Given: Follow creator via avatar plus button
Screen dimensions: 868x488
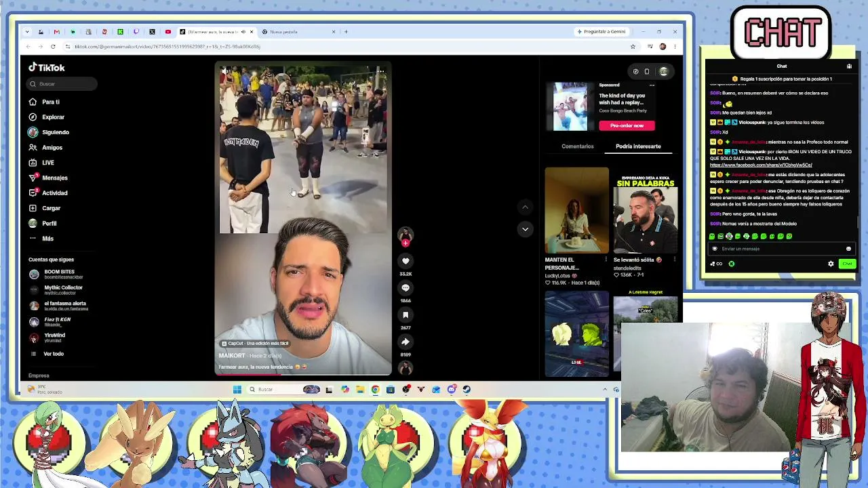Looking at the screenshot, I should click(406, 243).
